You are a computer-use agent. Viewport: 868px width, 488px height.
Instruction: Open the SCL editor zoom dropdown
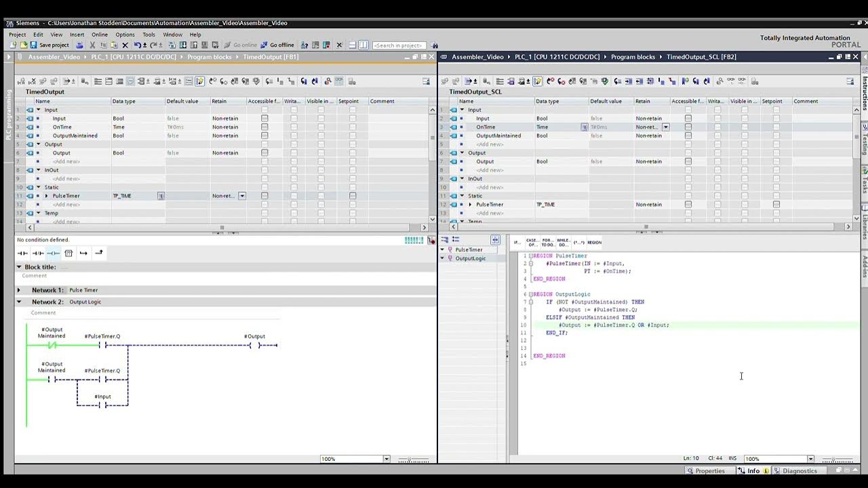click(810, 459)
